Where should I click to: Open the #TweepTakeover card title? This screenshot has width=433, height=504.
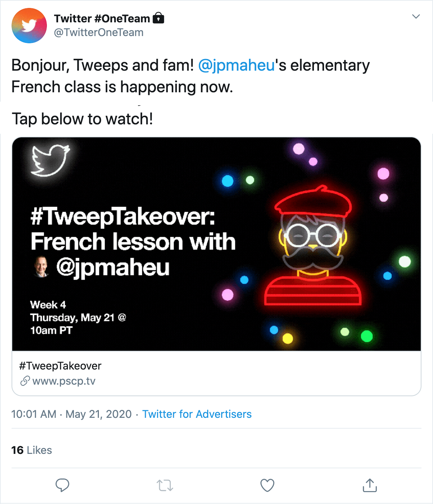click(x=60, y=366)
